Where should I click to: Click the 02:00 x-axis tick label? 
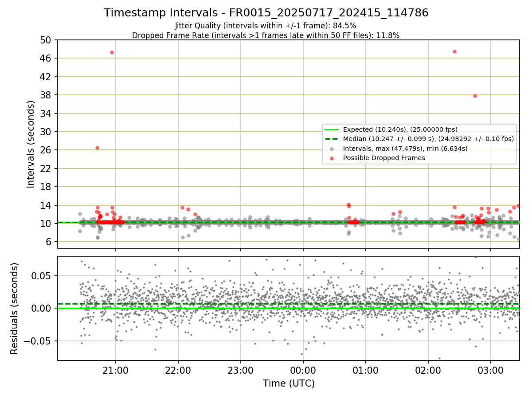[x=428, y=370]
